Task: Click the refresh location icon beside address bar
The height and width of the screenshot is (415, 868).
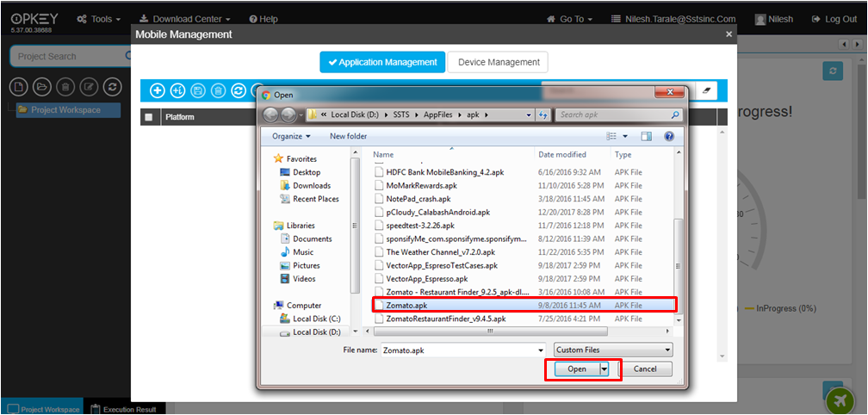Action: coord(543,115)
